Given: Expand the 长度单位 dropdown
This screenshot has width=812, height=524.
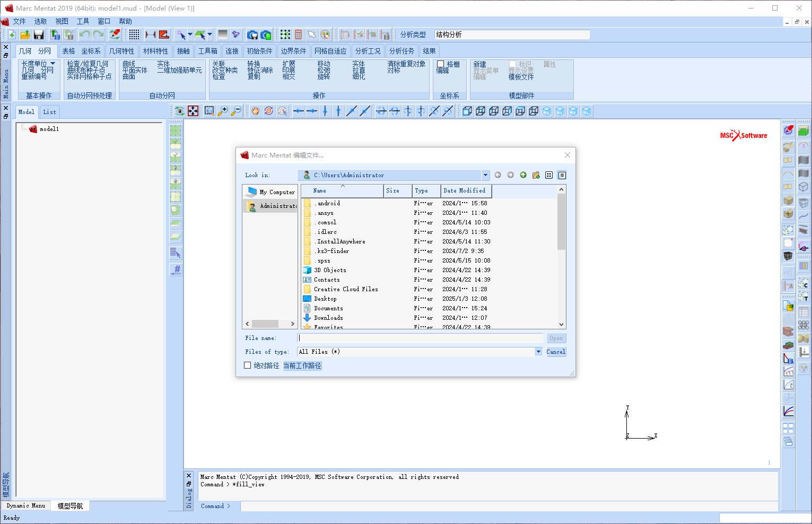Looking at the screenshot, I should pos(53,64).
